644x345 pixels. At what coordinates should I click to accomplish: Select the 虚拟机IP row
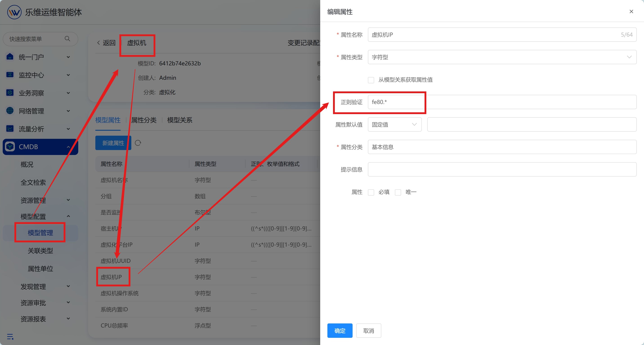208,277
